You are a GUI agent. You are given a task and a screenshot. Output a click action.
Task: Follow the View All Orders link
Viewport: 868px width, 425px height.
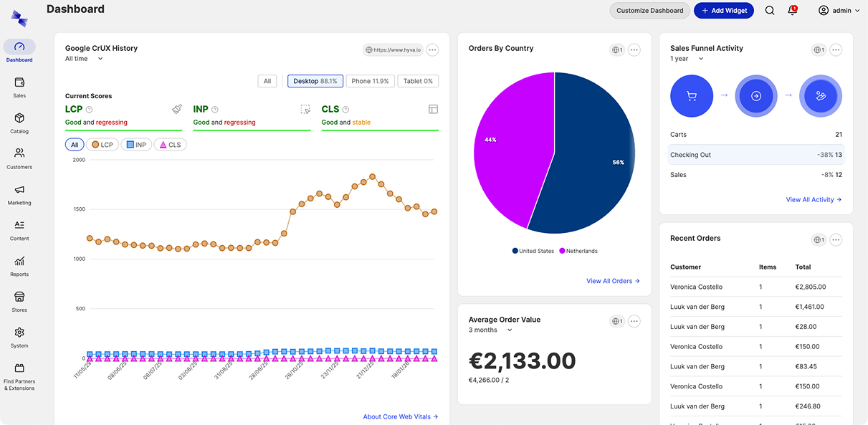coord(613,281)
